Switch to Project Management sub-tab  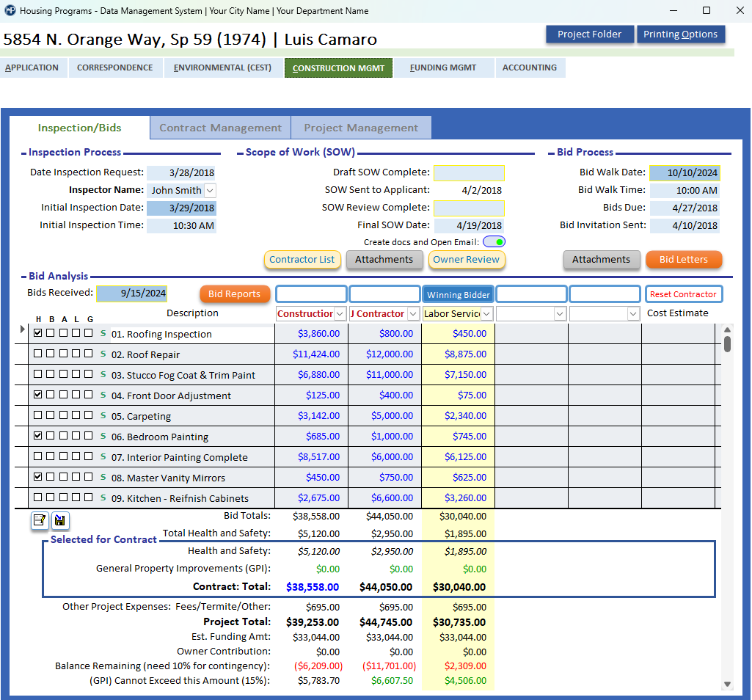[x=361, y=128]
